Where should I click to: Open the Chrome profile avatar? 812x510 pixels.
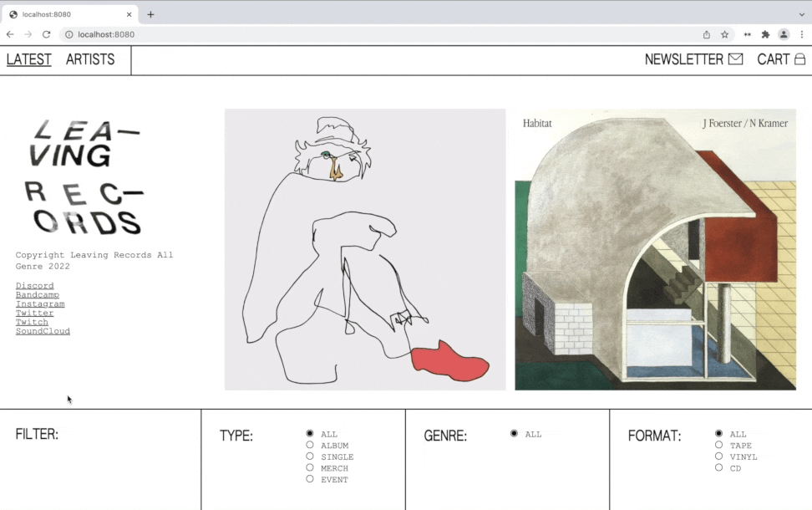(784, 34)
